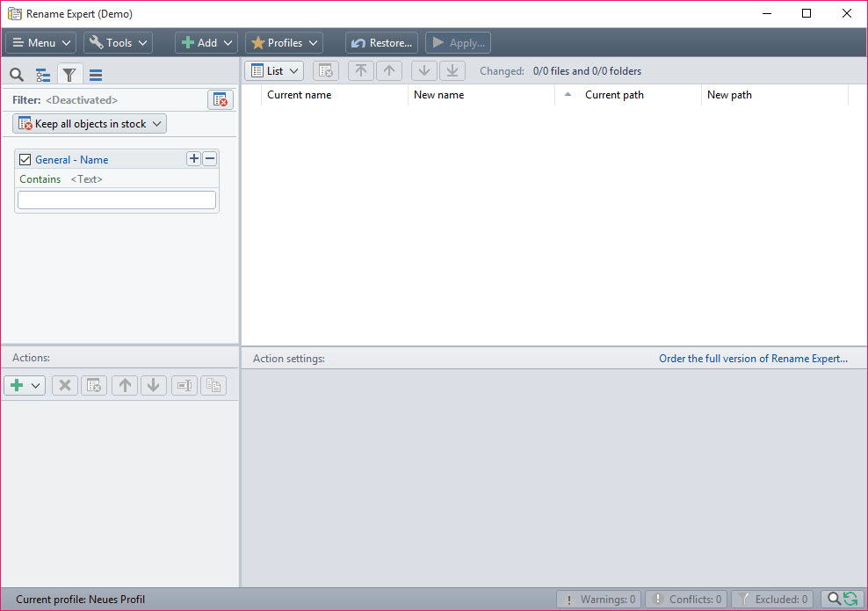Click the <Text> placeholder link
This screenshot has width=868, height=611.
86,179
